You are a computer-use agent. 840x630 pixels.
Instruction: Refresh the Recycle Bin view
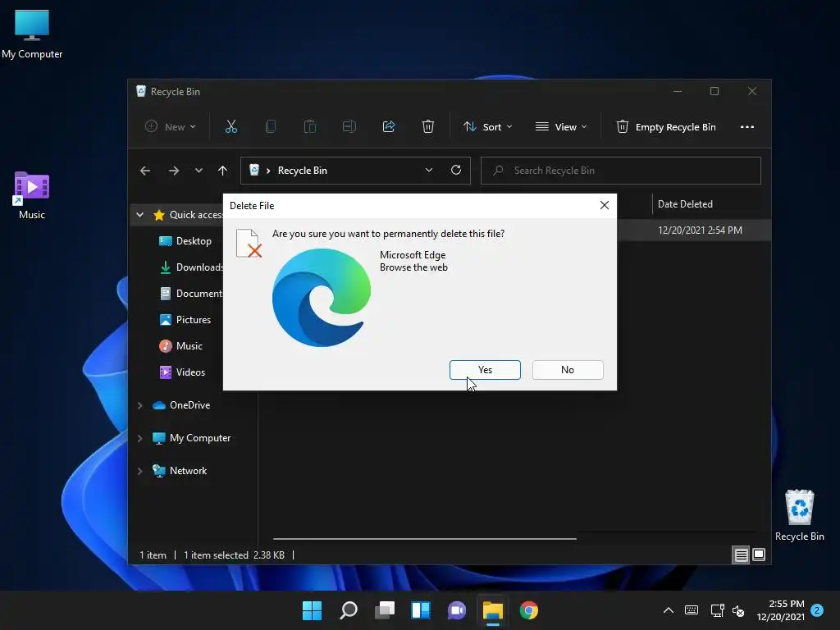[456, 171]
